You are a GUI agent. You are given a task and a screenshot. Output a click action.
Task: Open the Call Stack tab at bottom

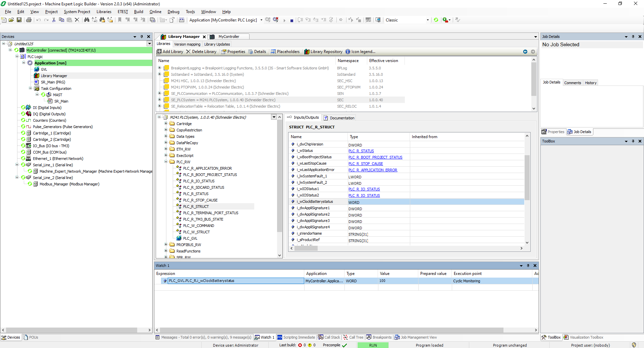(329, 337)
